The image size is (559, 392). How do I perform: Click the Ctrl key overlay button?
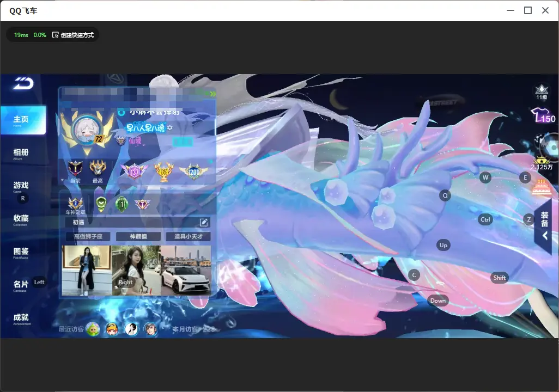click(x=485, y=219)
